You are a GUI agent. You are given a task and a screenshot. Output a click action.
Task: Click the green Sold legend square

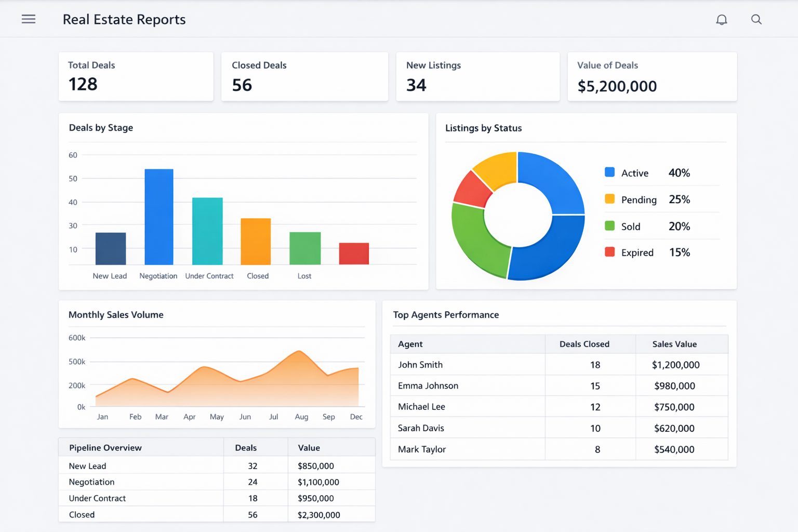[609, 225]
